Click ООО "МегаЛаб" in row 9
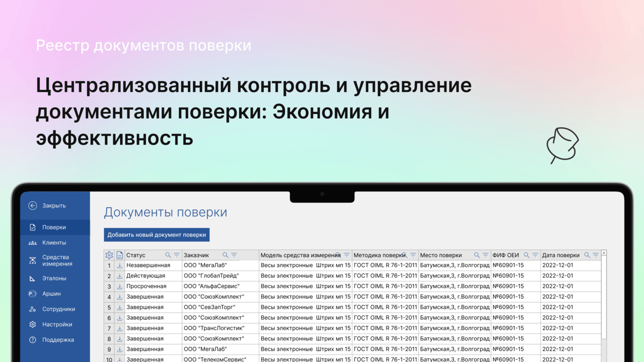The width and height of the screenshot is (644, 362). (221, 350)
